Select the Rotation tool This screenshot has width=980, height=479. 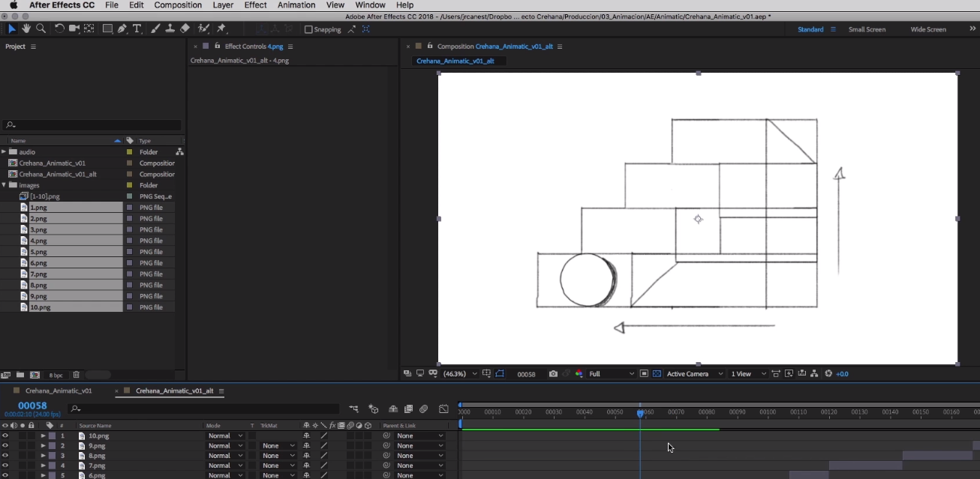point(59,28)
